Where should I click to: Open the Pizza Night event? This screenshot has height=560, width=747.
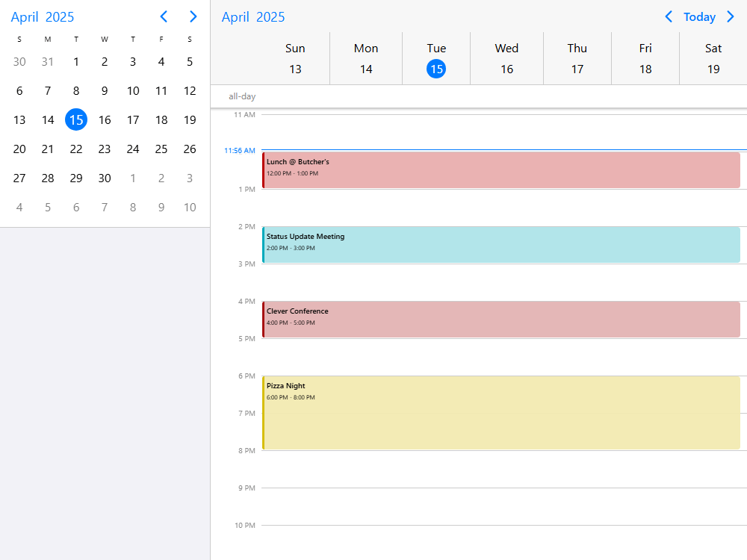click(x=501, y=413)
